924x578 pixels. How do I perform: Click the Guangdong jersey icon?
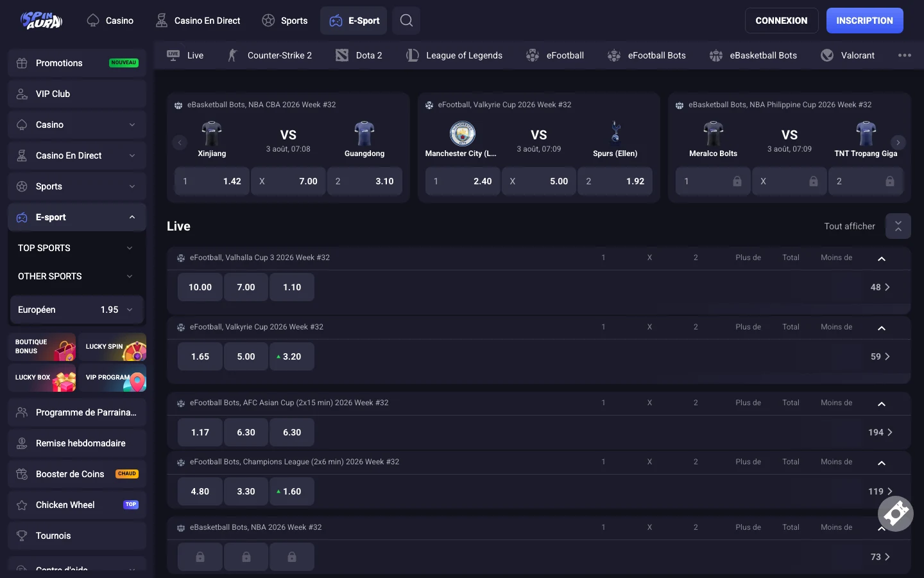tap(364, 134)
